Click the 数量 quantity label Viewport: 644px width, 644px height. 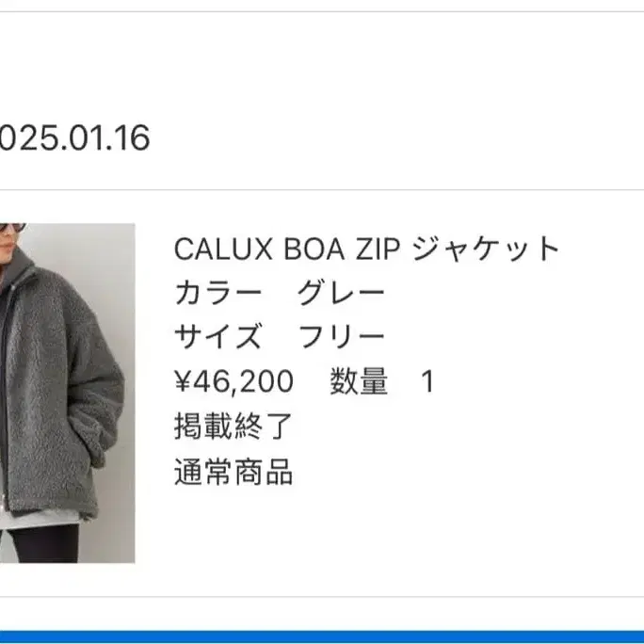coord(359,381)
